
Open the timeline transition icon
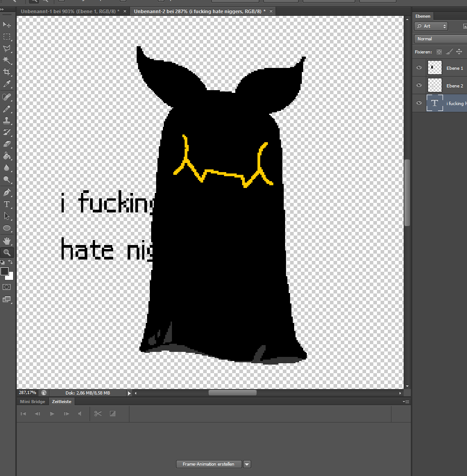(113, 413)
